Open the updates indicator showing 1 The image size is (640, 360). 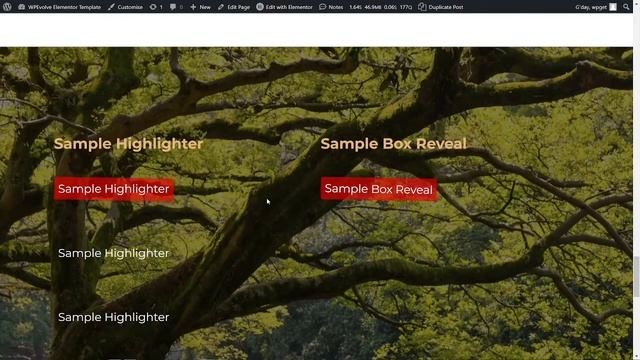pos(156,7)
